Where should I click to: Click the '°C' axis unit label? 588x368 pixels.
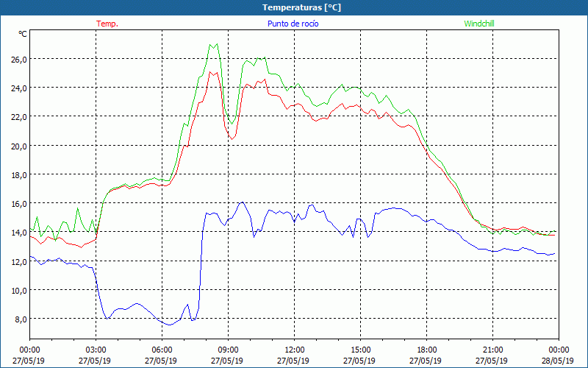click(23, 34)
